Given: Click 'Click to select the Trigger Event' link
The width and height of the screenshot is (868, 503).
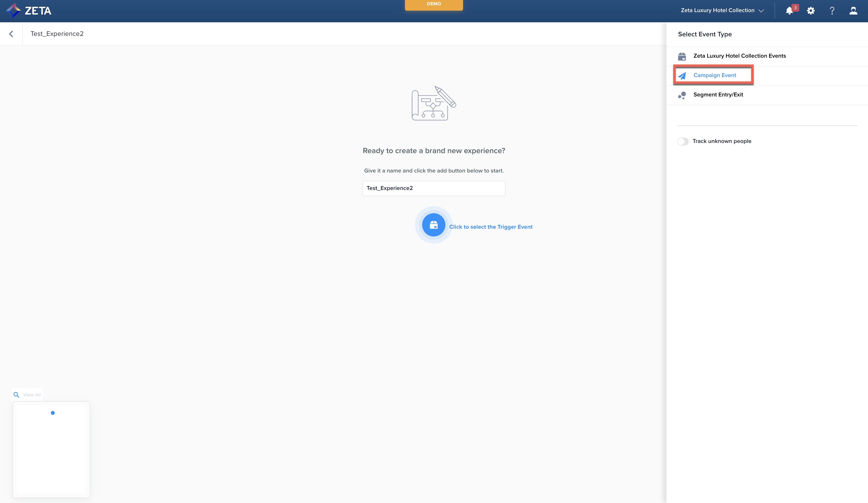Looking at the screenshot, I should pyautogui.click(x=491, y=227).
